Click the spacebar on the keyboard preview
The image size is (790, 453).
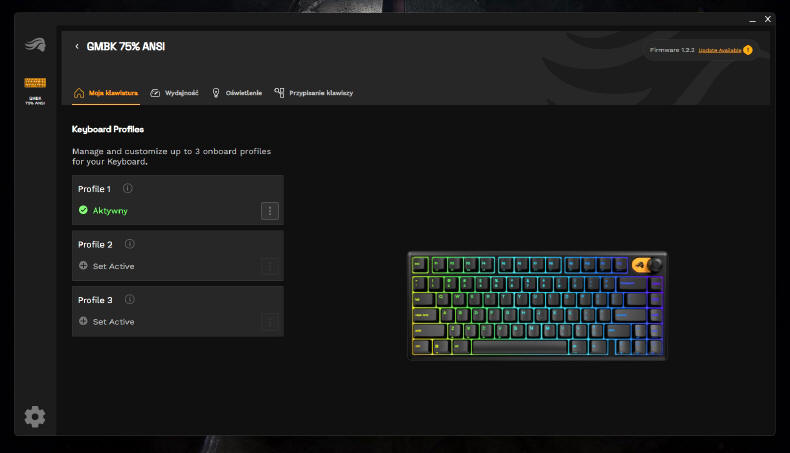(x=518, y=348)
